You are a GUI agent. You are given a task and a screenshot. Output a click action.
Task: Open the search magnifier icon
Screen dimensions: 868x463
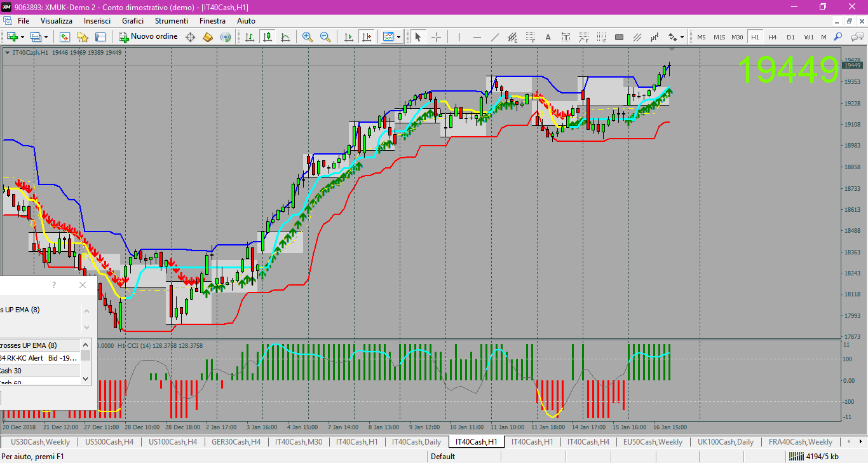(837, 37)
